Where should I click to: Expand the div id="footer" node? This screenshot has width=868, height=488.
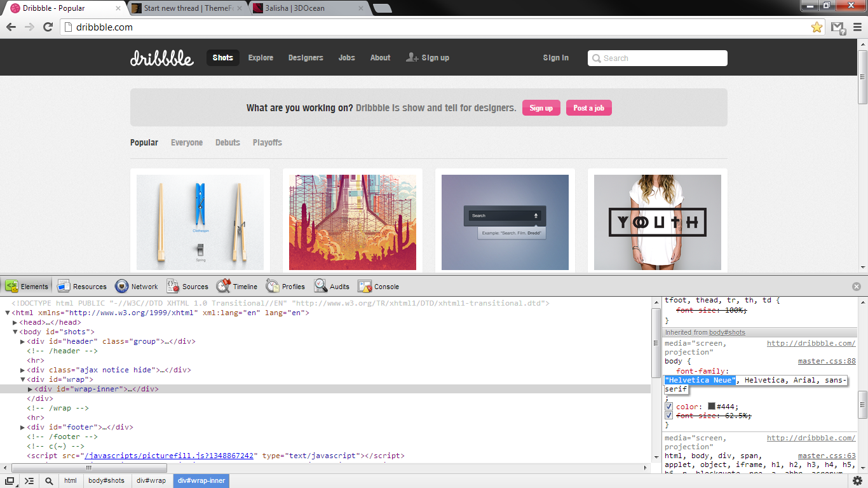point(23,428)
